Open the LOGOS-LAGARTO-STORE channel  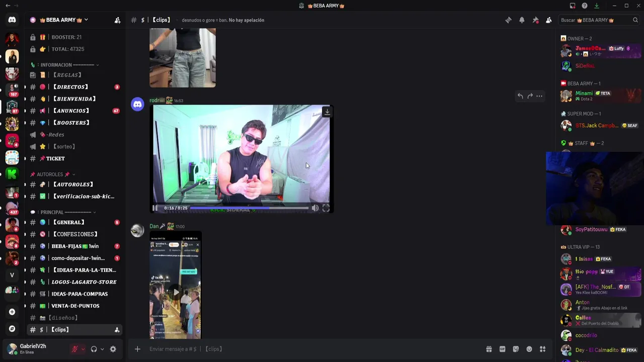74,282
